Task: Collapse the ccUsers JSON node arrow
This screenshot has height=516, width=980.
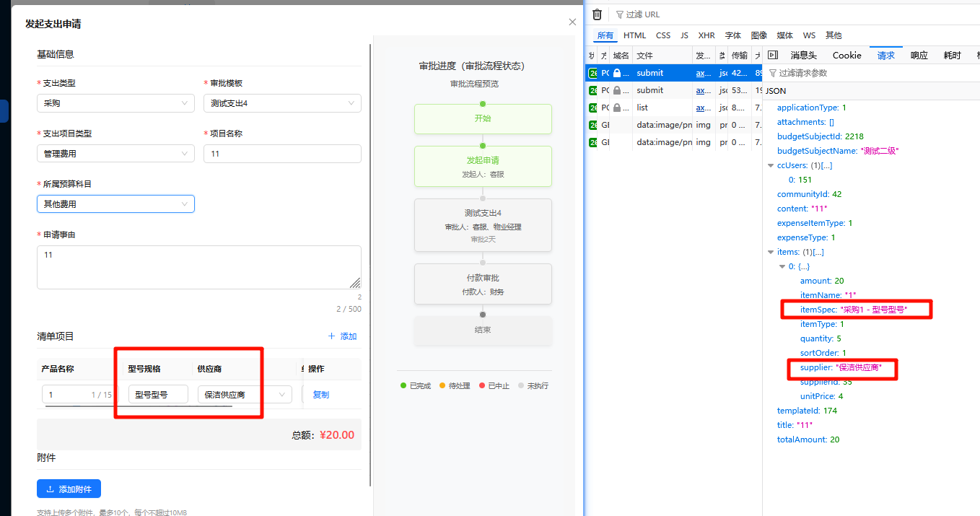Action: pyautogui.click(x=771, y=166)
